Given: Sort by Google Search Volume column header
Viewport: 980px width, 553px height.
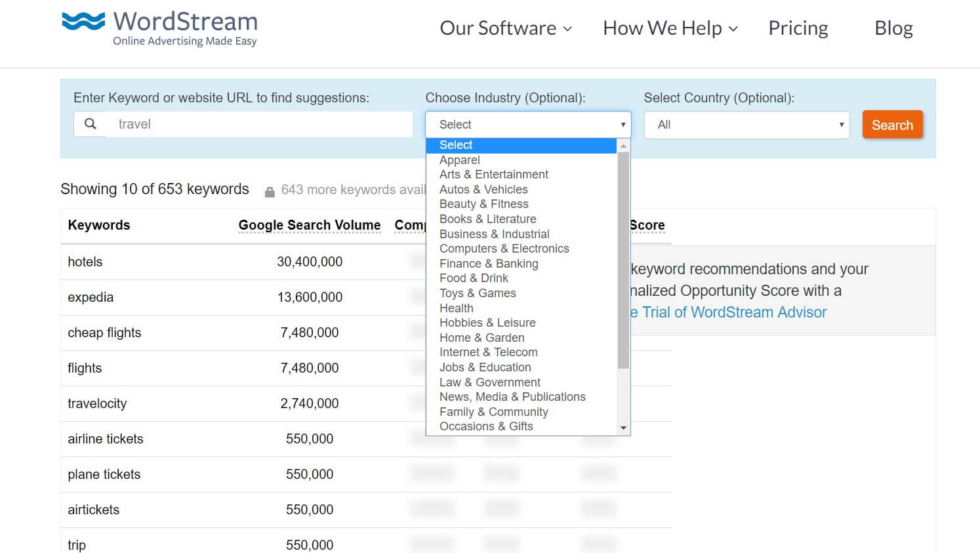Looking at the screenshot, I should (x=309, y=225).
